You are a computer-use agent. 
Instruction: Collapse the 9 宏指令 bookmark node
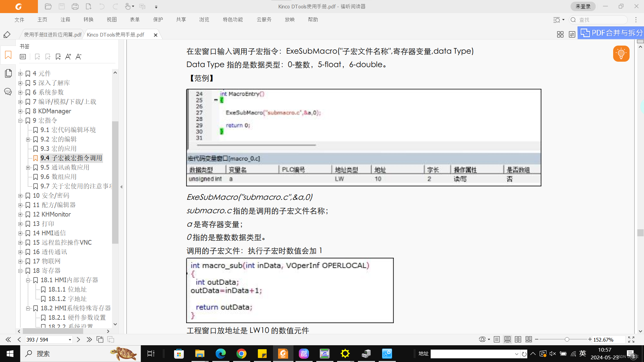pos(20,121)
